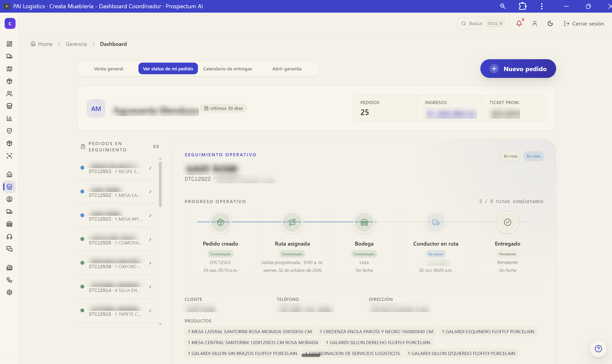Click the shield check icon in sidebar
The height and width of the screenshot is (364, 612).
click(9, 131)
